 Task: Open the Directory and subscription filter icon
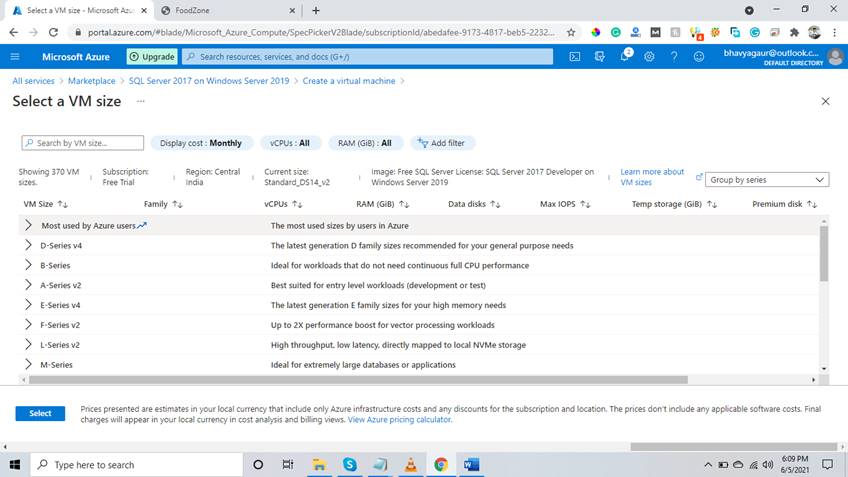coord(599,56)
